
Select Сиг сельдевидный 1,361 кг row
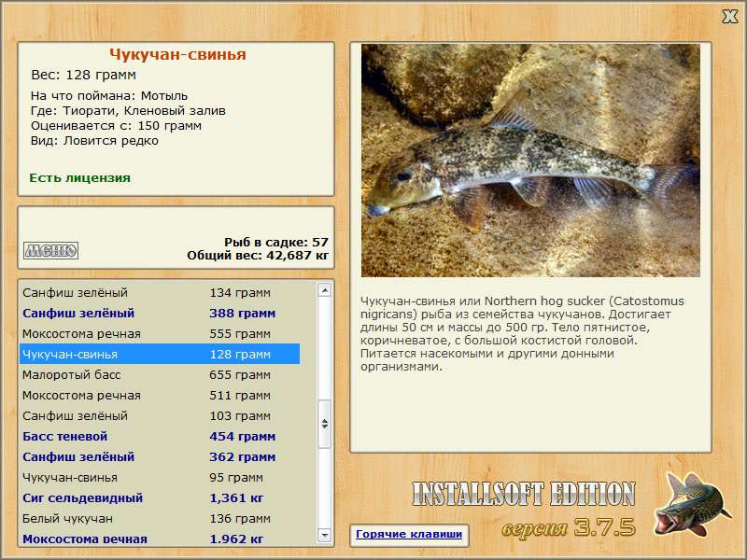click(160, 497)
